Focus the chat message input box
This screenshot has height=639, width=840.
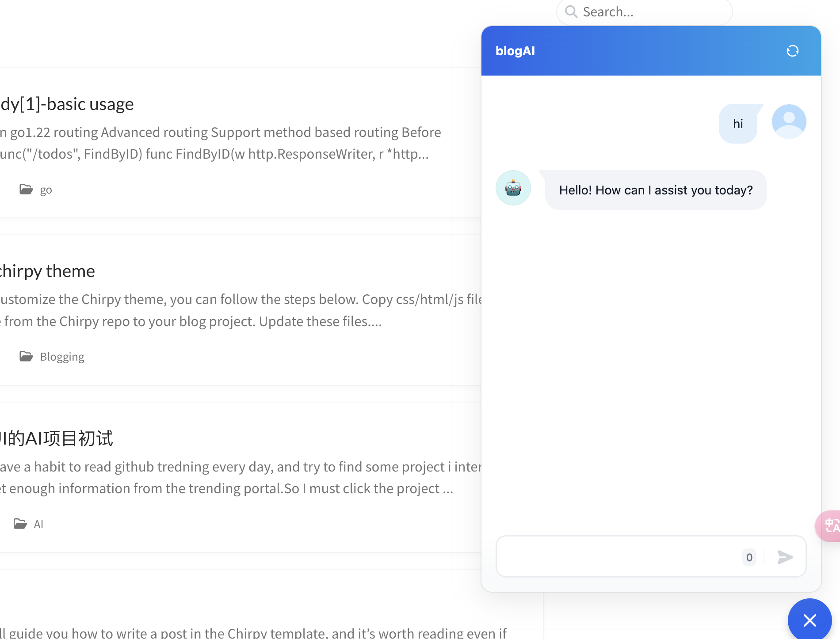tap(619, 557)
